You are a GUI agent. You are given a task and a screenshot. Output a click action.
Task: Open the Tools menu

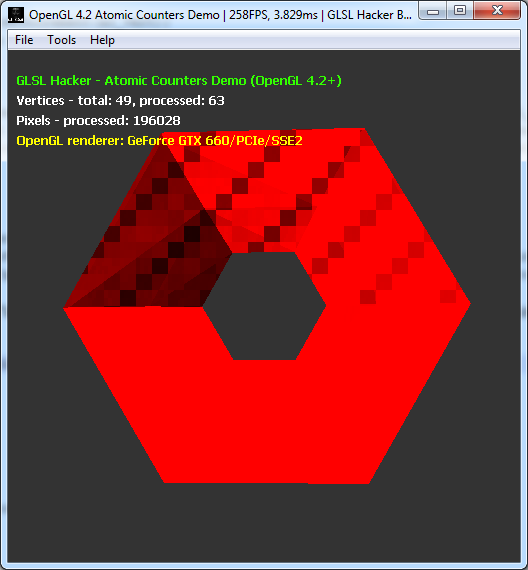click(61, 40)
